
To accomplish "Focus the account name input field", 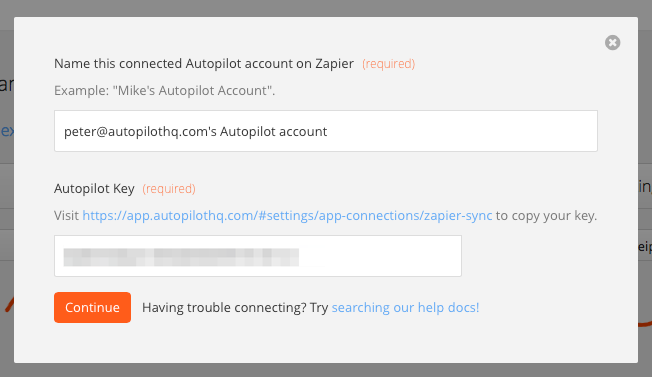I will coord(326,131).
